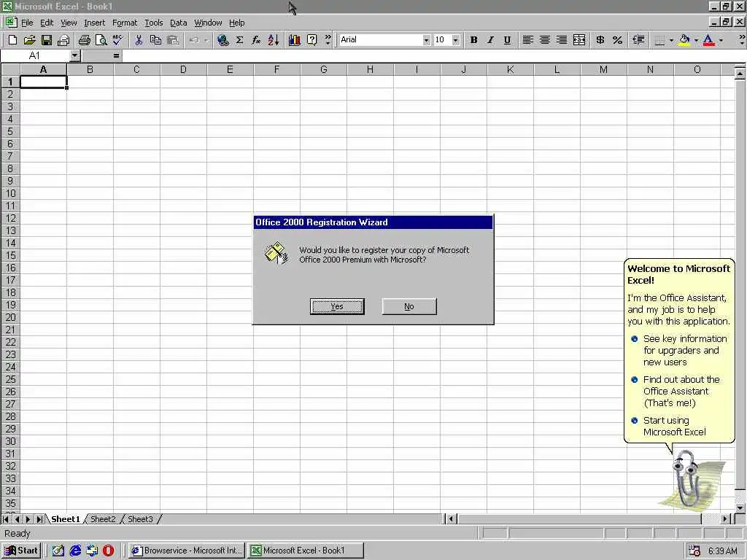Screen dimensions: 747x560
Task: Align text right in the toolbar
Action: [562, 40]
